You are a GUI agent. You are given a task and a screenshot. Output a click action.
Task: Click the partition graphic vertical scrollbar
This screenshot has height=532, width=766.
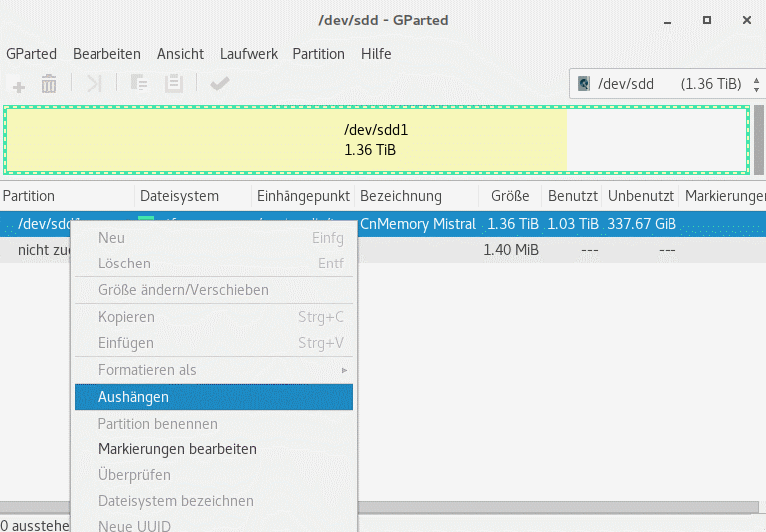pyautogui.click(x=759, y=140)
